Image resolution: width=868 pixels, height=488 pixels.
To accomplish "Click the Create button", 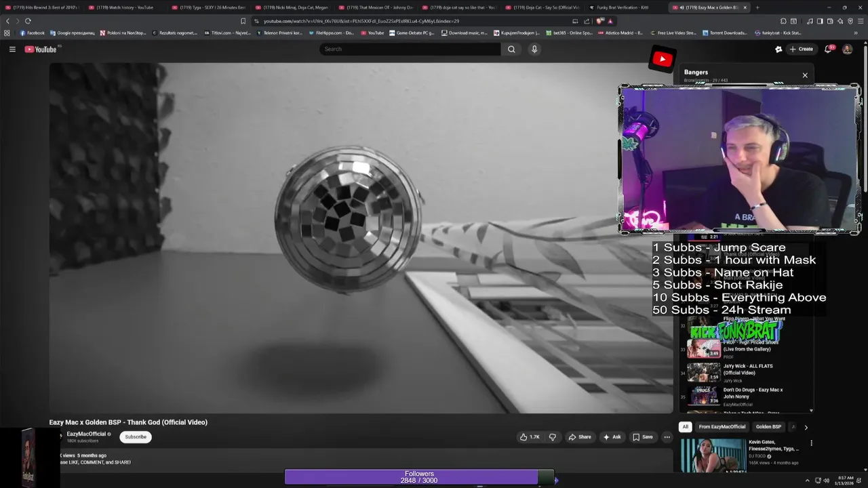I will (801, 49).
